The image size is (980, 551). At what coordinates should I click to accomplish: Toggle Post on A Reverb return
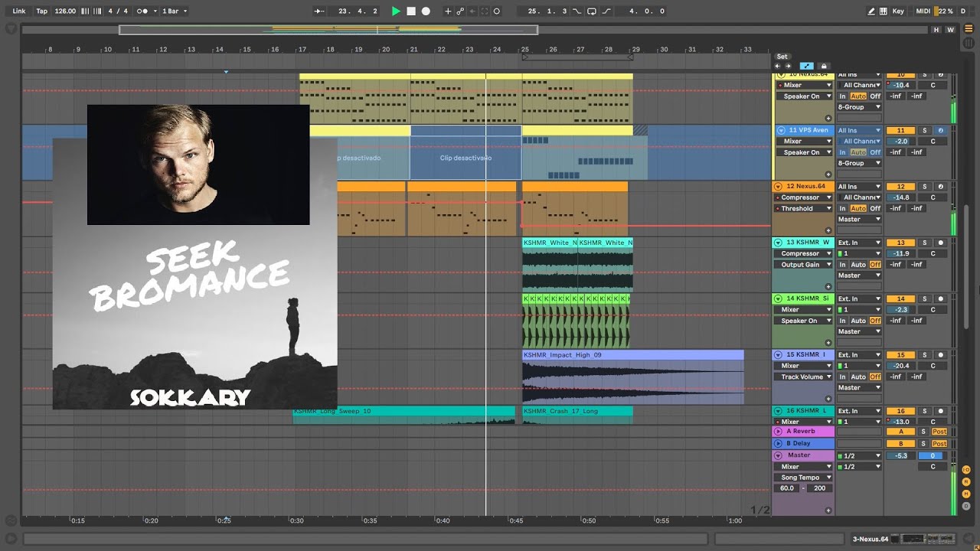939,432
